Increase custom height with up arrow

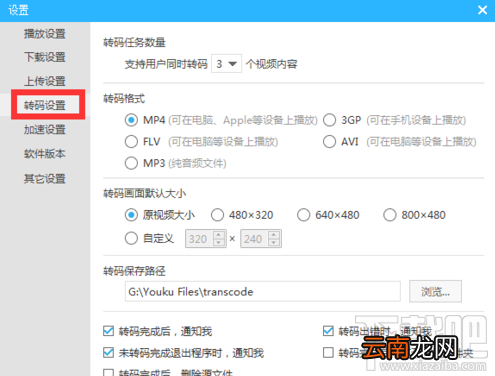tap(274, 235)
